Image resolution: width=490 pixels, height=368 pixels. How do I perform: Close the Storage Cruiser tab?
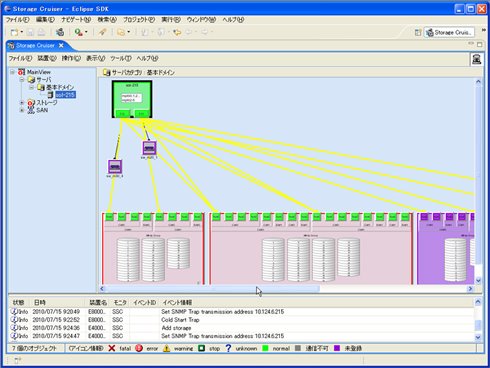[61, 45]
